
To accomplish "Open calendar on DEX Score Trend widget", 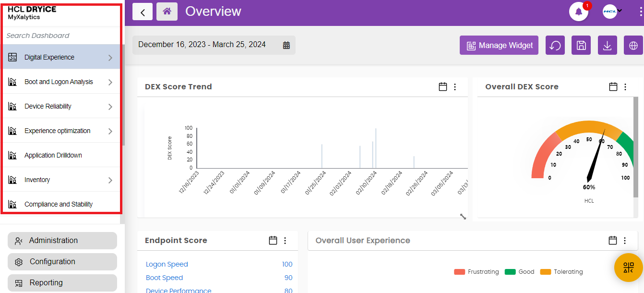I will (443, 87).
